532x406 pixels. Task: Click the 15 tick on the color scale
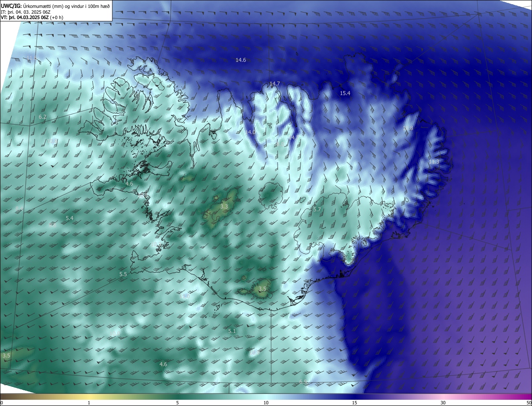click(355, 403)
